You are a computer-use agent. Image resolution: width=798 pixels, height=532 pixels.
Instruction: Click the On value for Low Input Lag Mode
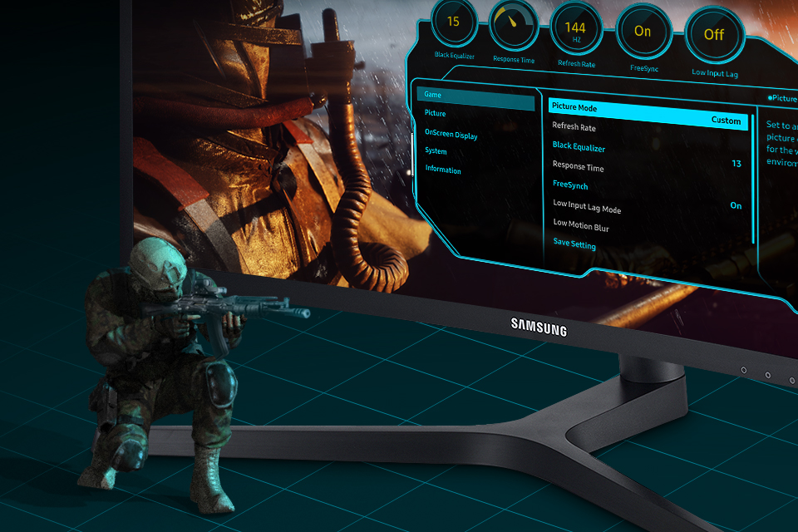[x=736, y=205]
